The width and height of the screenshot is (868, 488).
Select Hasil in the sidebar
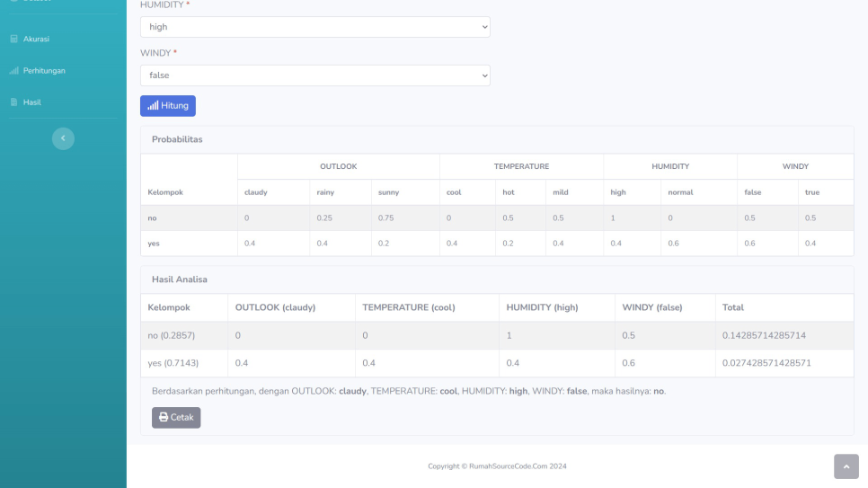point(31,102)
